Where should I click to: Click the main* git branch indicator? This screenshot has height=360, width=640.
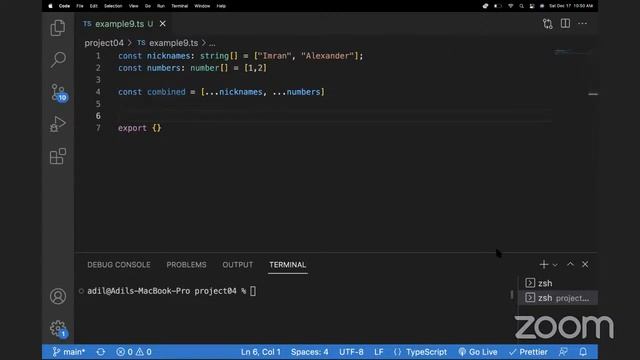coord(69,352)
